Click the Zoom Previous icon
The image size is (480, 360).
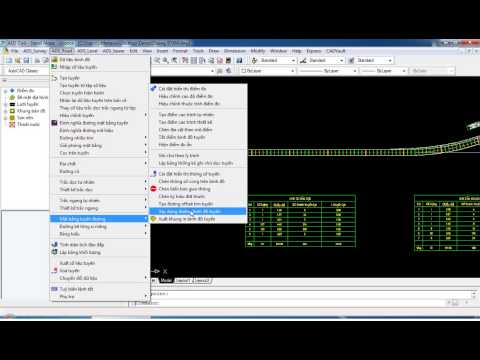[x=174, y=60]
